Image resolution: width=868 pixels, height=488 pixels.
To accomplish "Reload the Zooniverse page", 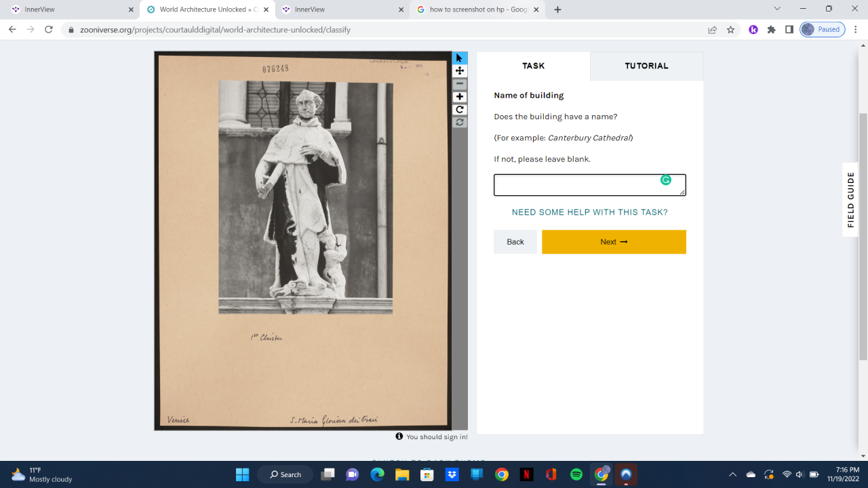I will [x=49, y=30].
